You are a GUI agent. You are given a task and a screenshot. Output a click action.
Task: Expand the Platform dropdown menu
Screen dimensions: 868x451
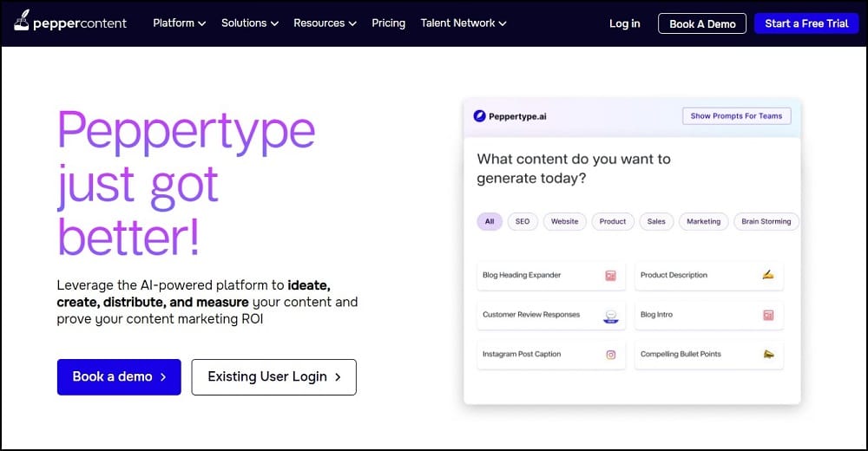[x=180, y=23]
